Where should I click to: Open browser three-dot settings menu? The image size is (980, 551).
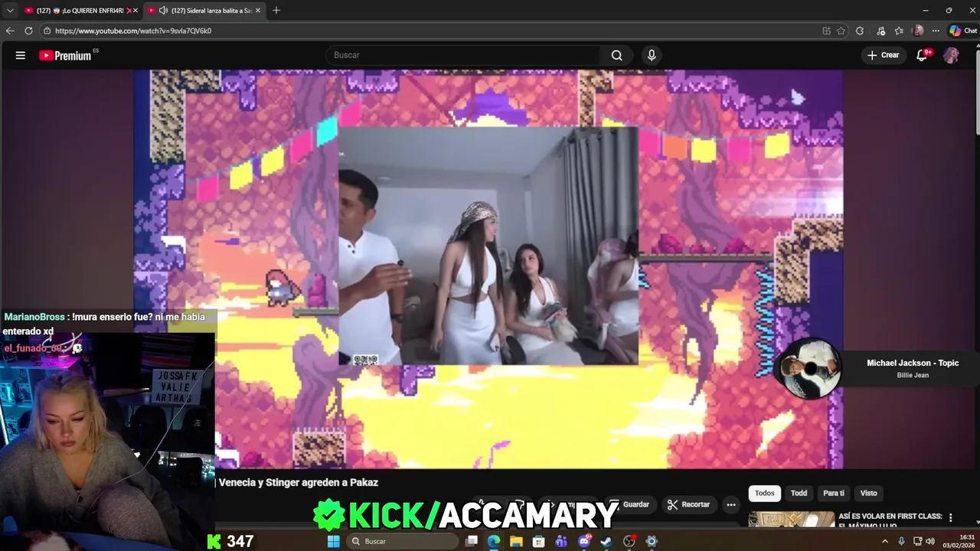(x=936, y=31)
